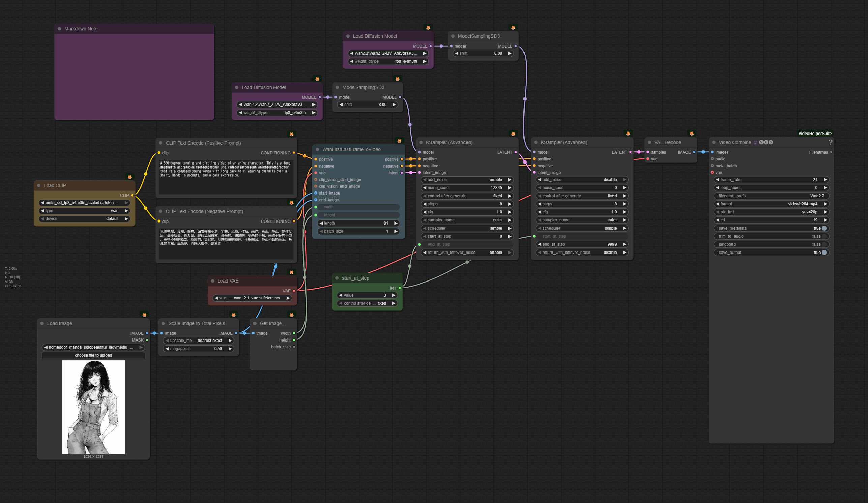868x503 pixels.
Task: Toggle trim_to_audio in Video Combine
Action: tap(824, 236)
